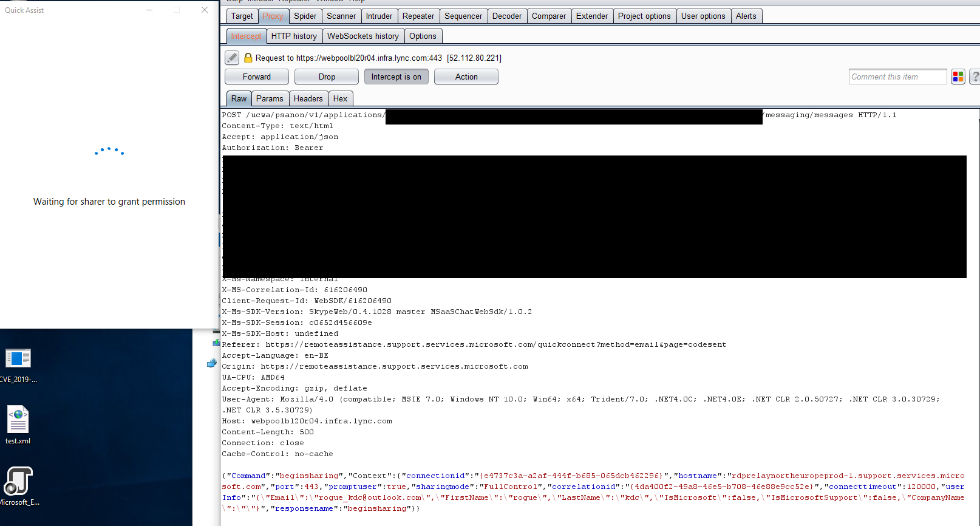980x526 pixels.
Task: Switch to the Alerts tab
Action: tap(746, 16)
